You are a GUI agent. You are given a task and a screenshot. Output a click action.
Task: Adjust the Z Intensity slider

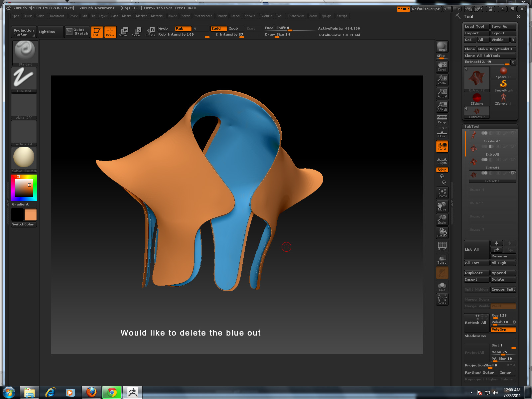[236, 35]
